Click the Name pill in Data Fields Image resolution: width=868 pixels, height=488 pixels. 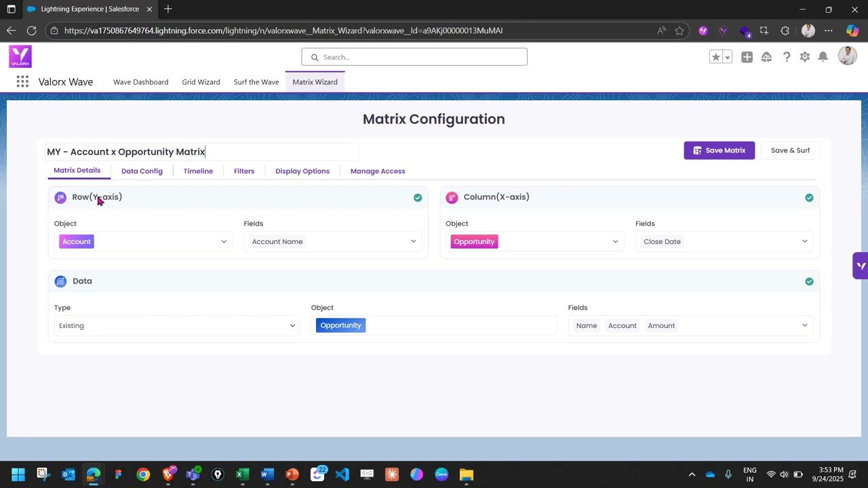pyautogui.click(x=587, y=326)
